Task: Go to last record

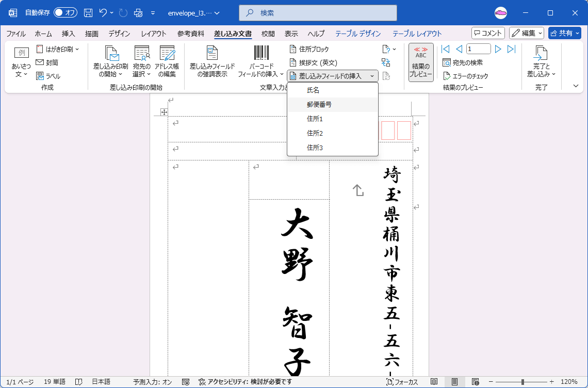Action: coord(512,49)
